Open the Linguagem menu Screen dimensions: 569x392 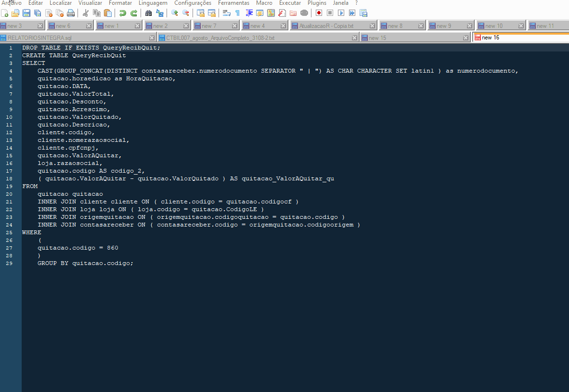(153, 3)
